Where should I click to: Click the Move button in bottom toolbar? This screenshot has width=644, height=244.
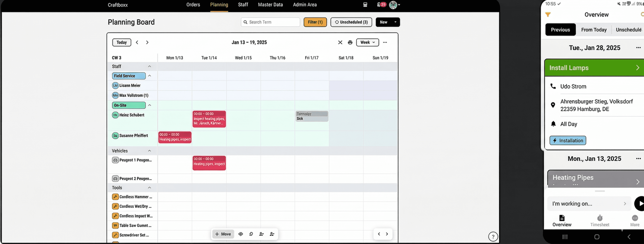pos(223,234)
